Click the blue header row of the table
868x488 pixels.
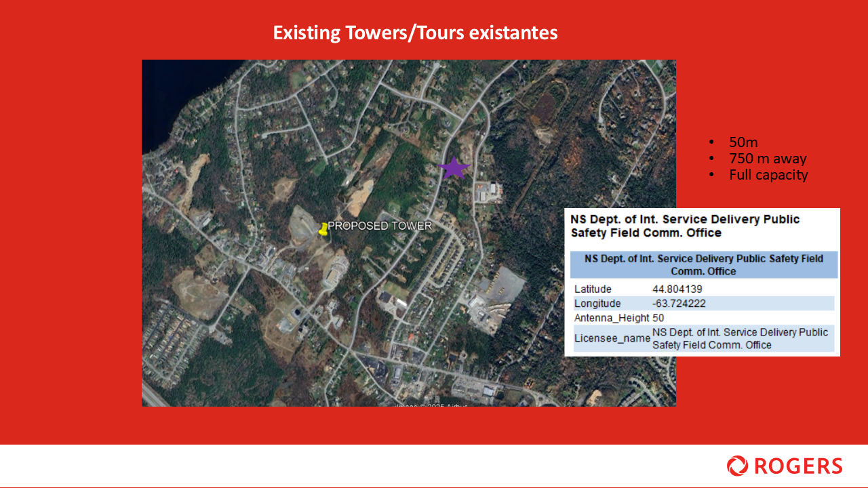[704, 264]
